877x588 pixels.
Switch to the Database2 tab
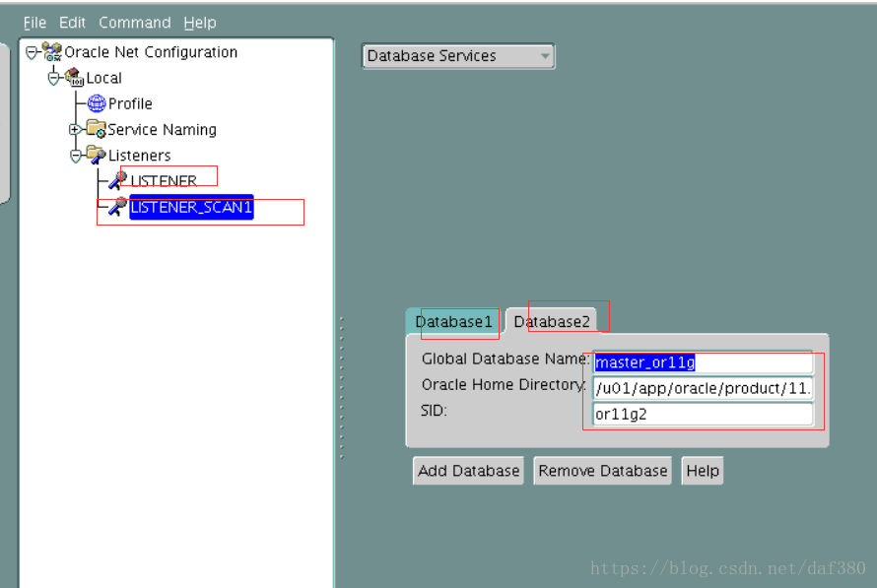[552, 321]
